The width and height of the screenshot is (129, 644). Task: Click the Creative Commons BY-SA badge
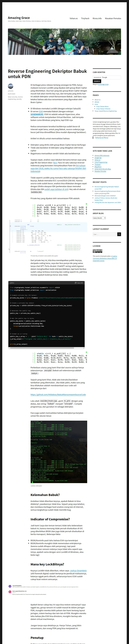[97, 251]
